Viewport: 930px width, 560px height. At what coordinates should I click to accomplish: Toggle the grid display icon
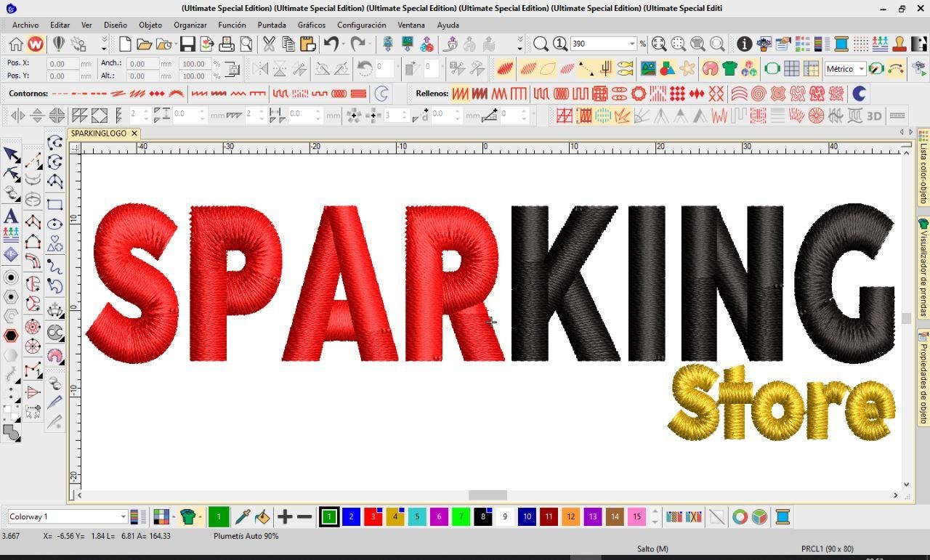(x=792, y=69)
